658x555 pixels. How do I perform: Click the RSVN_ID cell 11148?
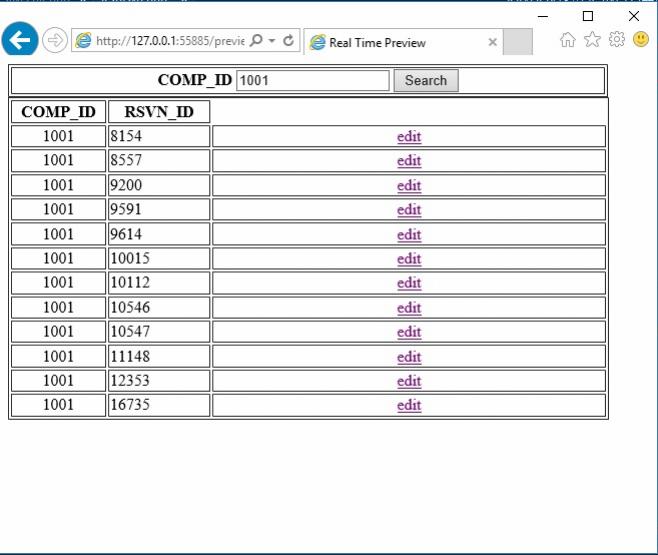pyautogui.click(x=159, y=356)
